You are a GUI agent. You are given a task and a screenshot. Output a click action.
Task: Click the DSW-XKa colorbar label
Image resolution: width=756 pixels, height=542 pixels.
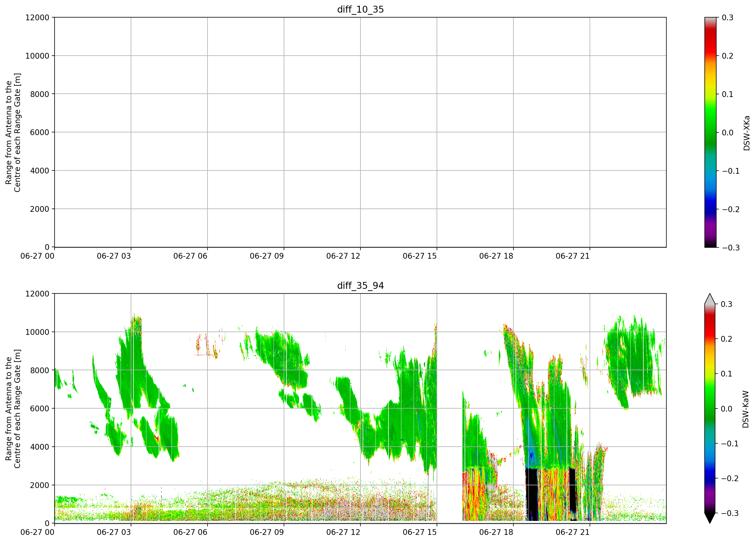[746, 133]
